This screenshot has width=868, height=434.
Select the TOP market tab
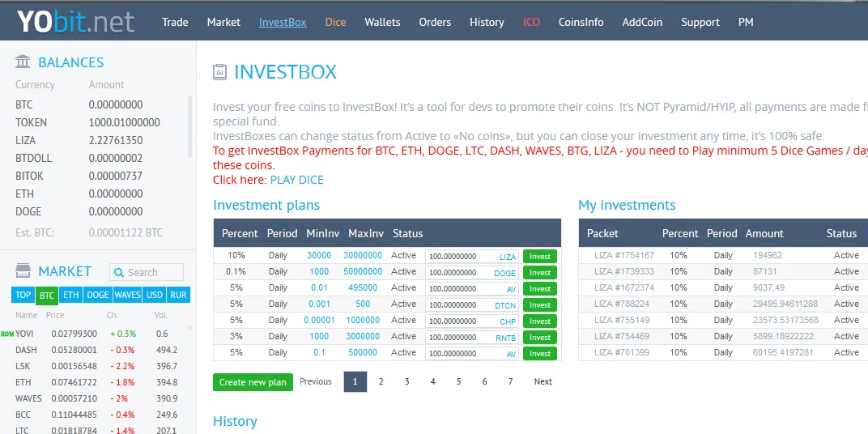23,295
